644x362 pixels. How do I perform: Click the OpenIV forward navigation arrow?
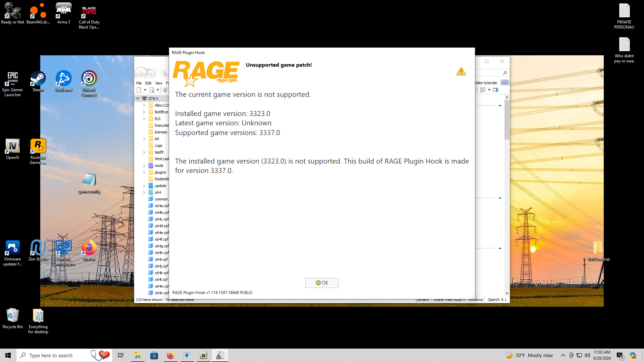click(152, 73)
